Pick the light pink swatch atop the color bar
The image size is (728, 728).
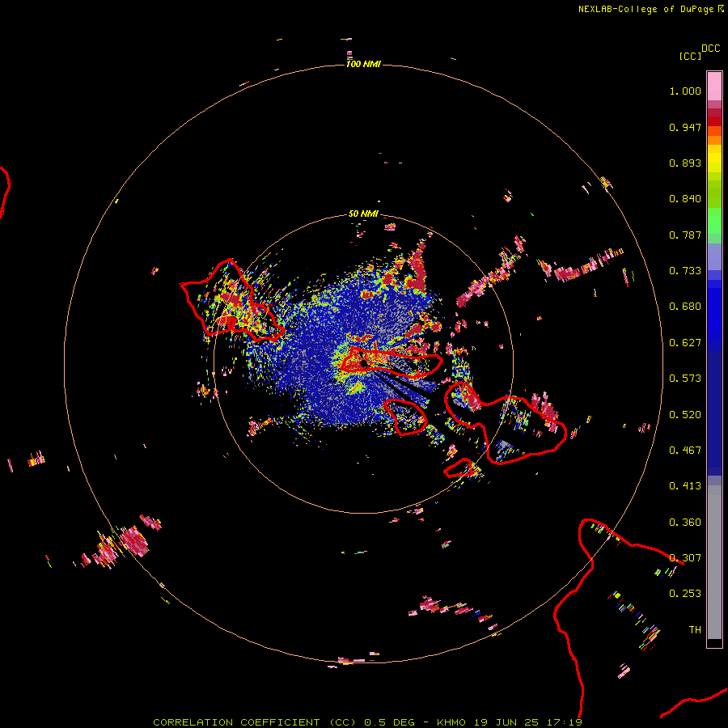tap(714, 87)
